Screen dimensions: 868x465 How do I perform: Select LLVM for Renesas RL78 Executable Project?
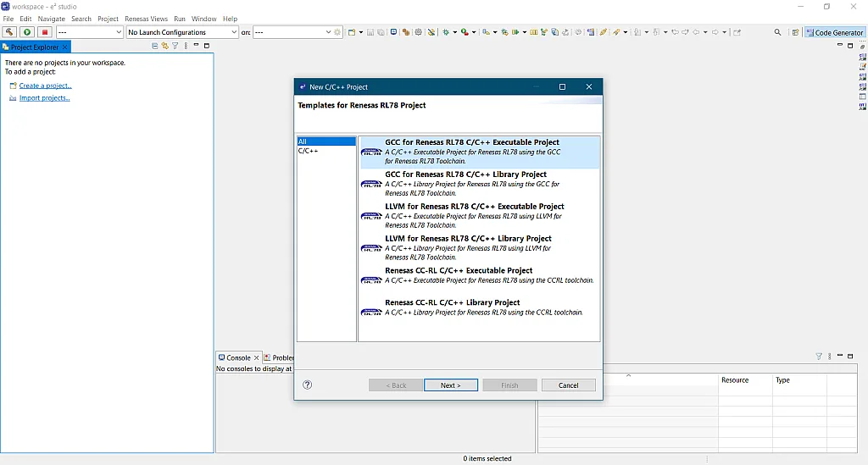[474, 207]
